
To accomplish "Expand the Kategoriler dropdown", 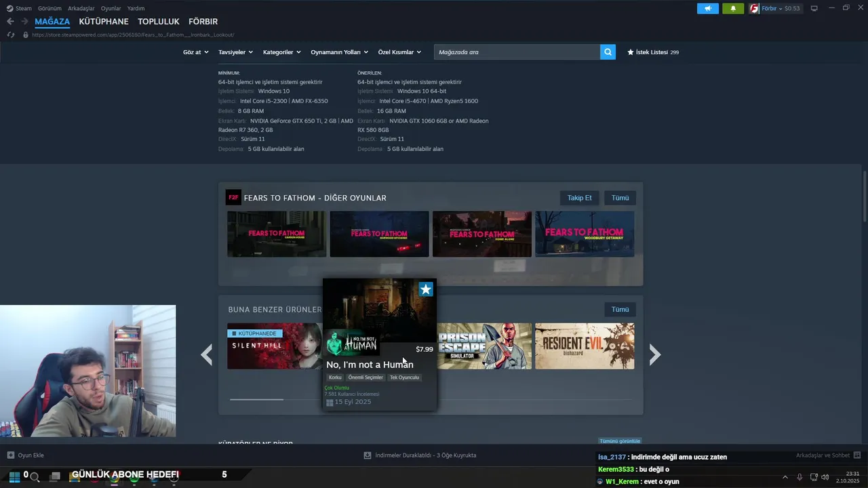I will [281, 52].
